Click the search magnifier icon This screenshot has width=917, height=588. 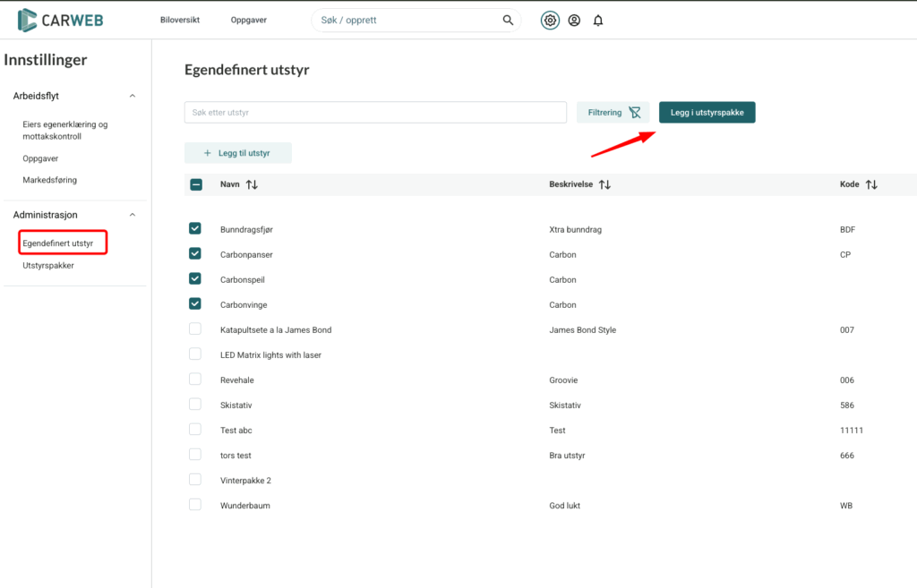[508, 21]
